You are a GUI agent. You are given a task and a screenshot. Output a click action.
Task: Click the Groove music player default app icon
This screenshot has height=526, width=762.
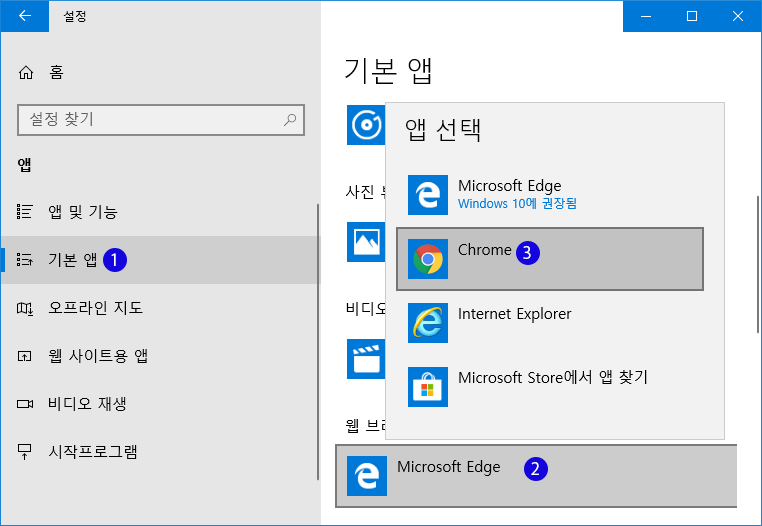point(366,125)
